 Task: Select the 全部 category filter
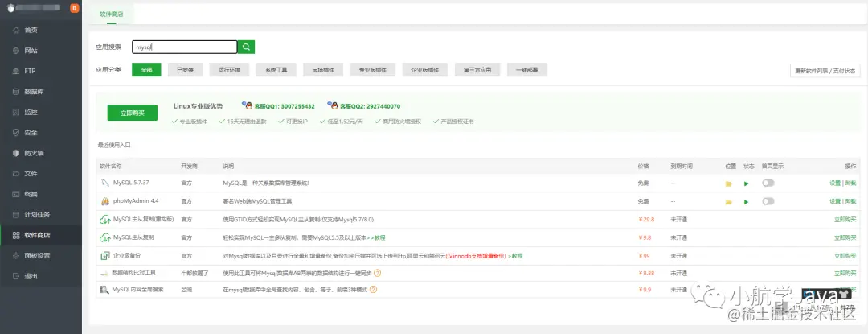click(146, 70)
